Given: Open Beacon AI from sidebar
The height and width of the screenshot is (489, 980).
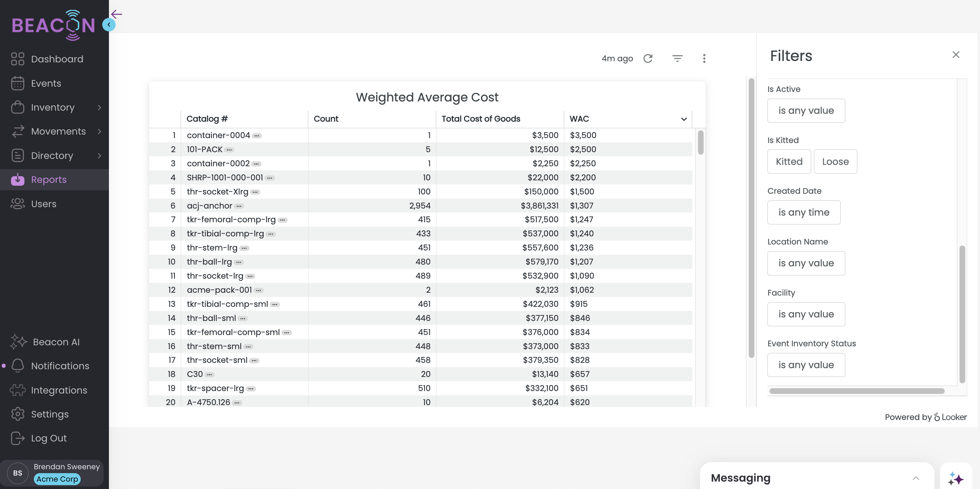Looking at the screenshot, I should pos(56,342).
